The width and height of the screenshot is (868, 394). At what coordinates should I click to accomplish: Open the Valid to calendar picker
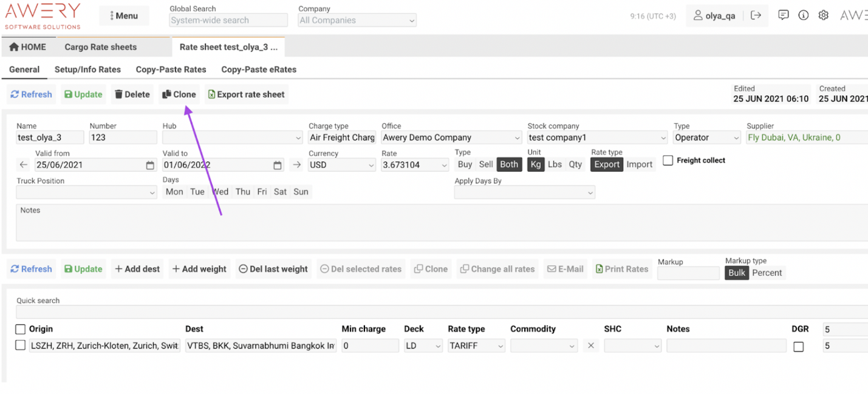pos(278,165)
